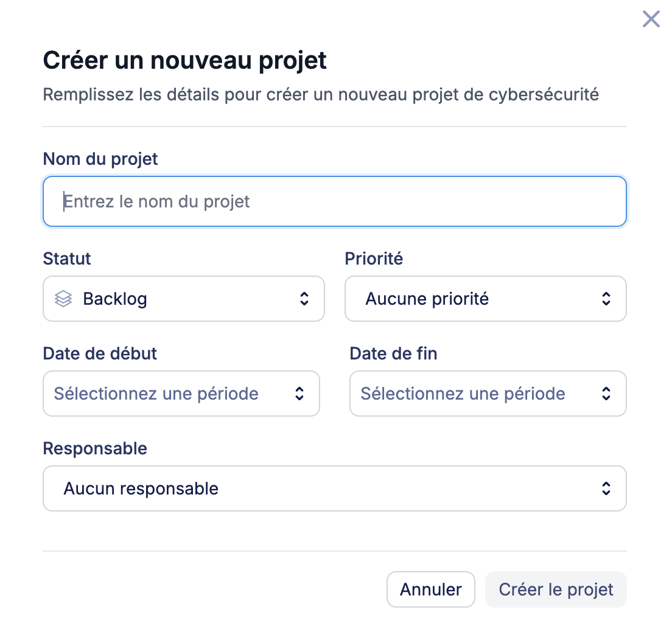Click the Statut field label
This screenshot has height=635, width=672.
click(x=67, y=259)
